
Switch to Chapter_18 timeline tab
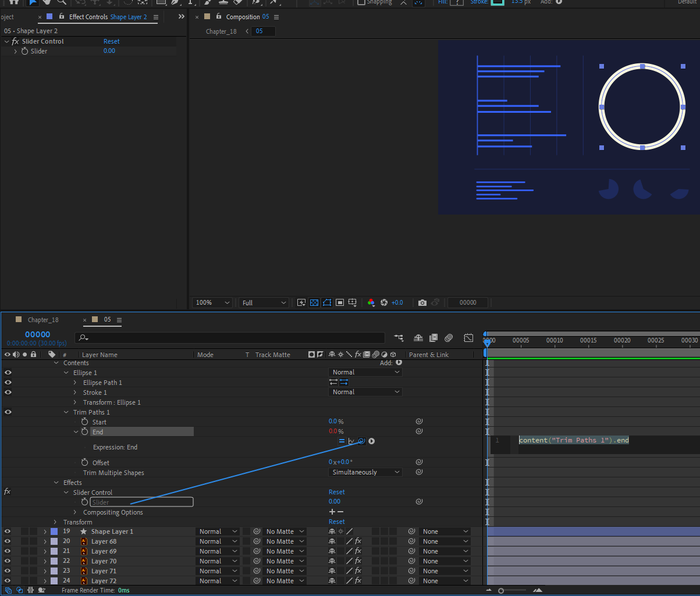(43, 320)
